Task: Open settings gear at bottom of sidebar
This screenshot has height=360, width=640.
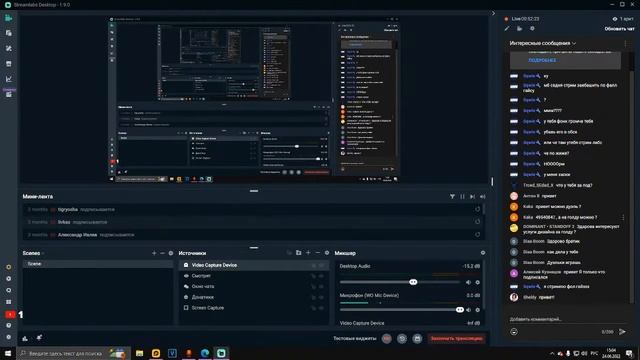Action: [9, 337]
